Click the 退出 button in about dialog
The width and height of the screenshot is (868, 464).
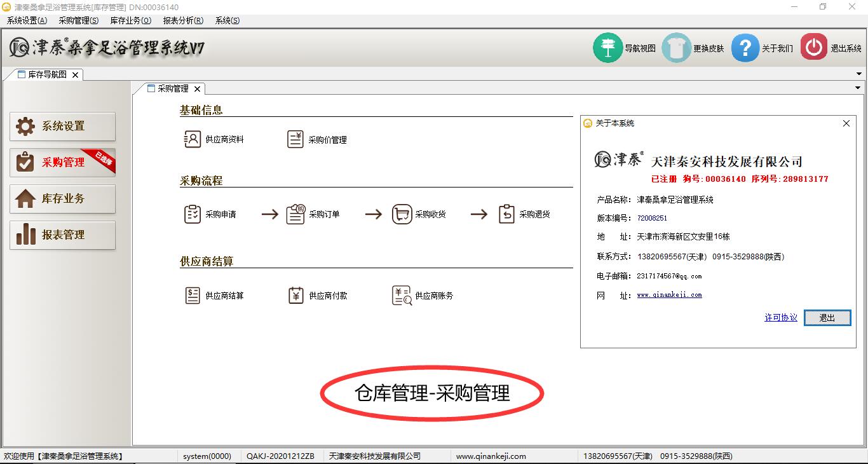point(827,318)
